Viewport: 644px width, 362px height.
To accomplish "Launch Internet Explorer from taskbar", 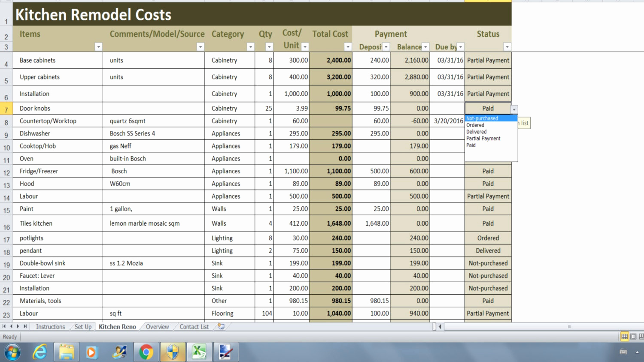I will click(40, 352).
